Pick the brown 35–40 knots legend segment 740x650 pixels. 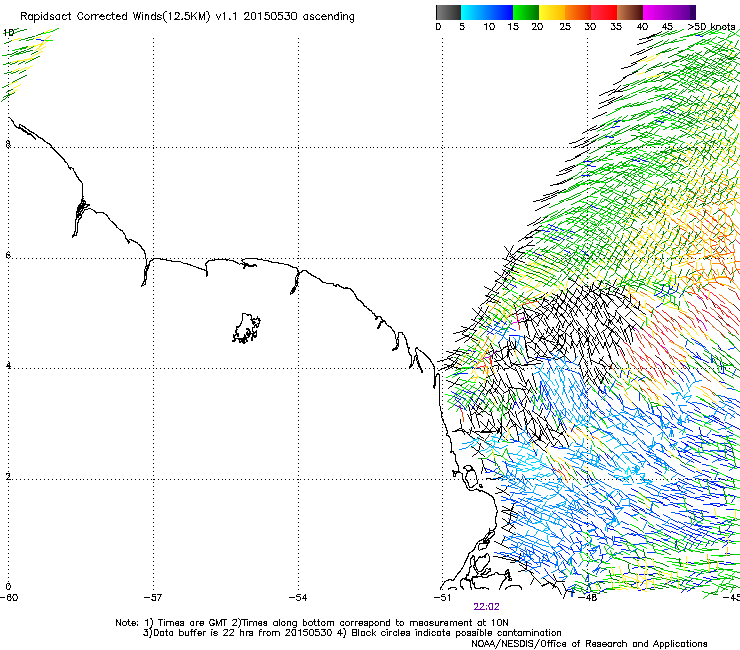(630, 12)
